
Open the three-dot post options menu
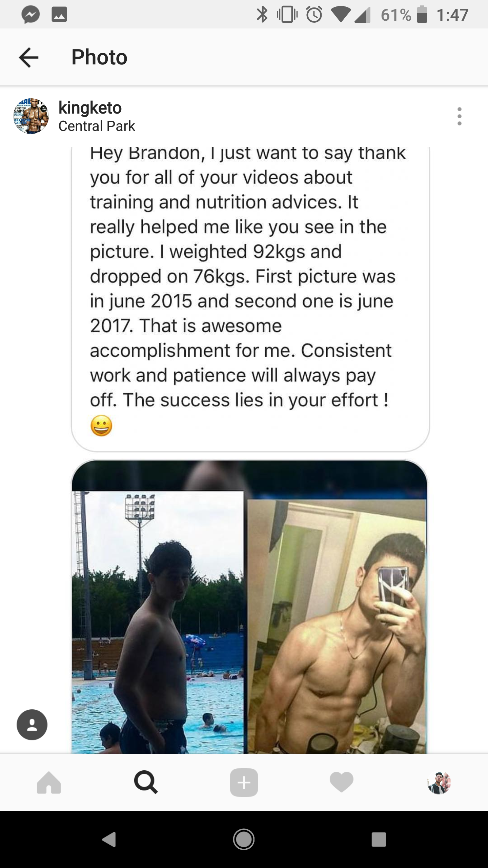(459, 116)
